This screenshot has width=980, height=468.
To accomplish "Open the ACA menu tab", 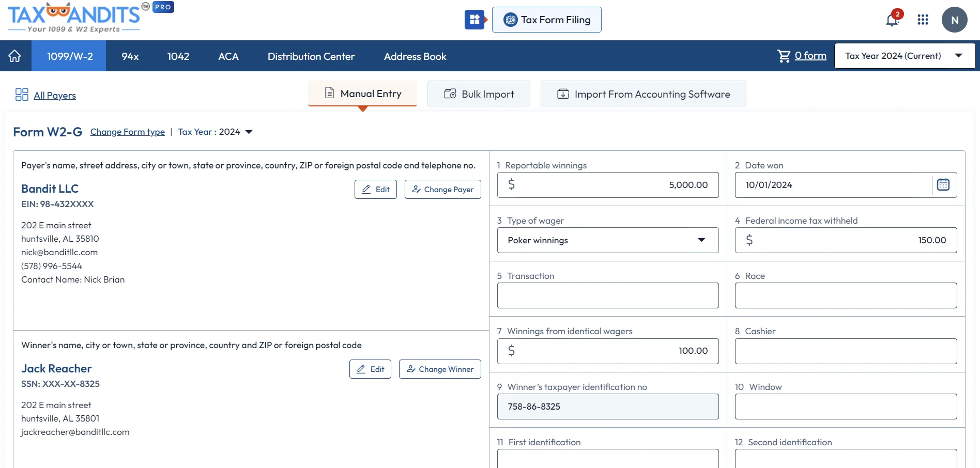I will tap(228, 56).
